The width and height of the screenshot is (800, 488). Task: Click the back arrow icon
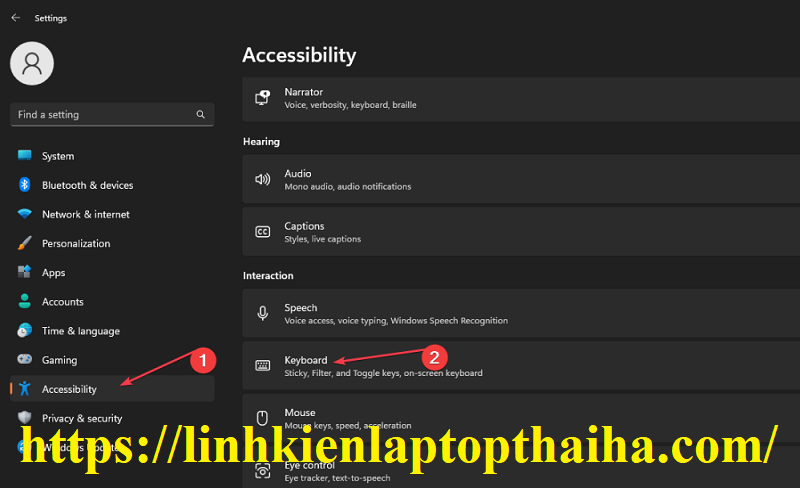(16, 18)
